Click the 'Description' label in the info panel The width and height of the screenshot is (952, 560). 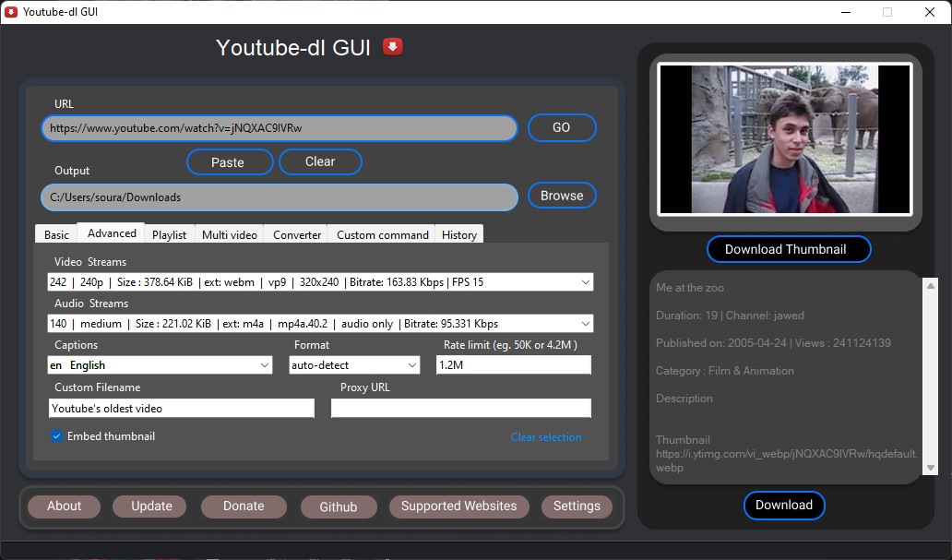coord(684,399)
